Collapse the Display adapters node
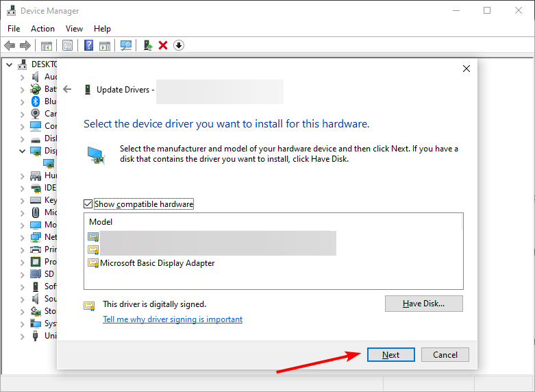The height and width of the screenshot is (392, 535). tap(22, 151)
